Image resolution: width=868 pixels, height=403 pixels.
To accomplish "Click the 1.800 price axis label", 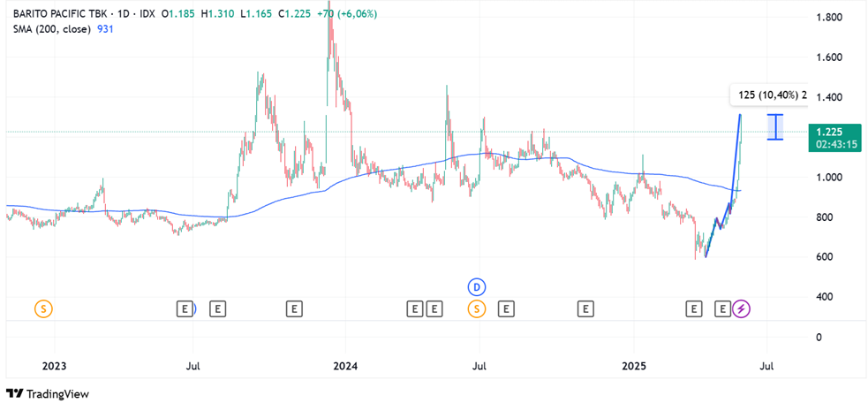I will pos(830,18).
